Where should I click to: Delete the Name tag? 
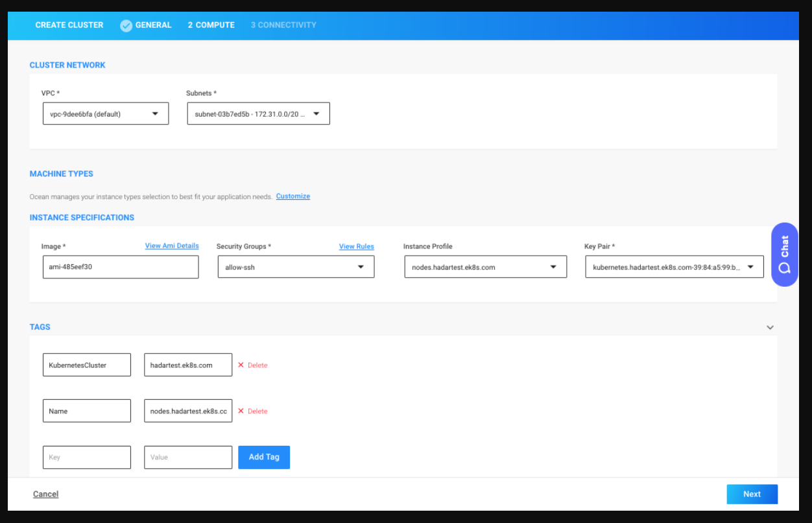[x=252, y=411]
